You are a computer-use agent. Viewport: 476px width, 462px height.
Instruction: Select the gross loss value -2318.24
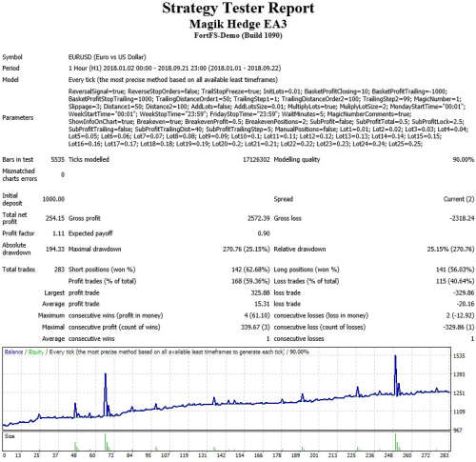coord(462,218)
